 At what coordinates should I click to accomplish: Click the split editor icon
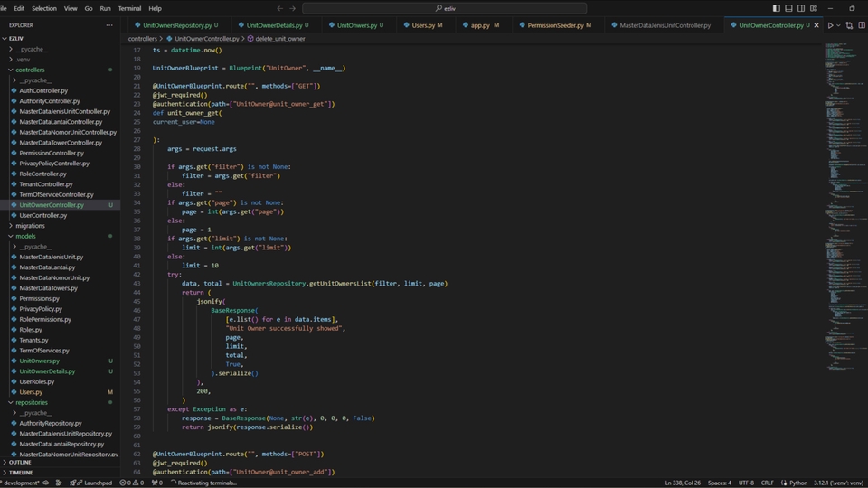pos(860,25)
